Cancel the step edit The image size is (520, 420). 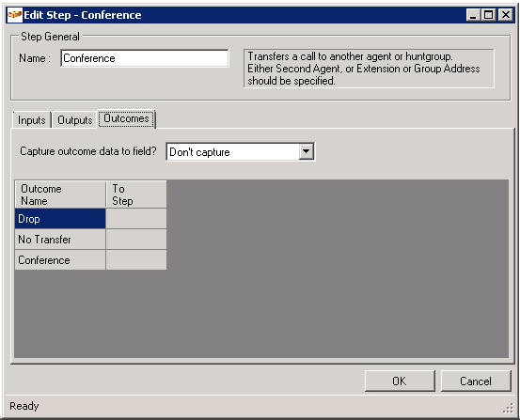click(x=476, y=381)
